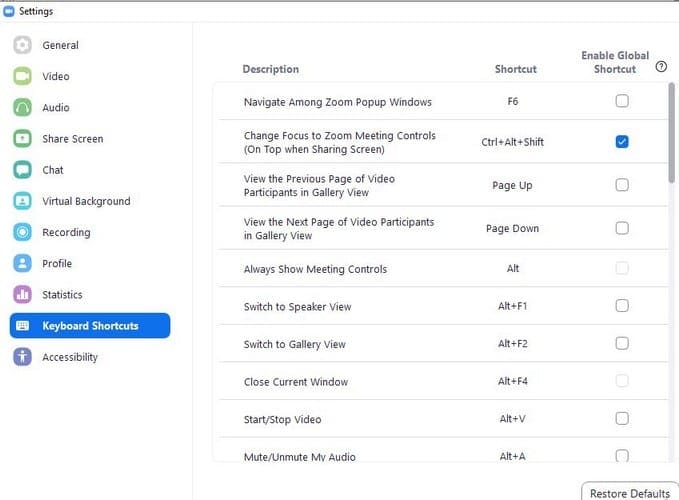This screenshot has width=679, height=500.
Task: Click the shortcut list vertical scrollbar
Action: tap(672, 132)
